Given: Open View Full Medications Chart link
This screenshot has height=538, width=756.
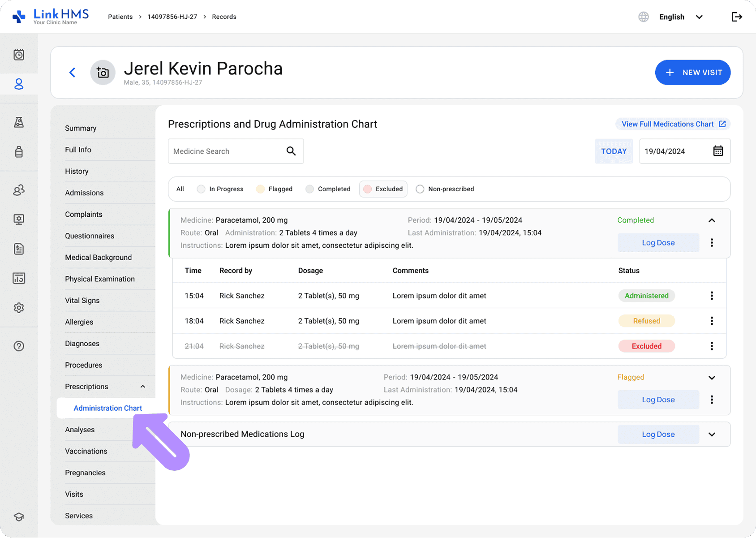Looking at the screenshot, I should pyautogui.click(x=673, y=124).
